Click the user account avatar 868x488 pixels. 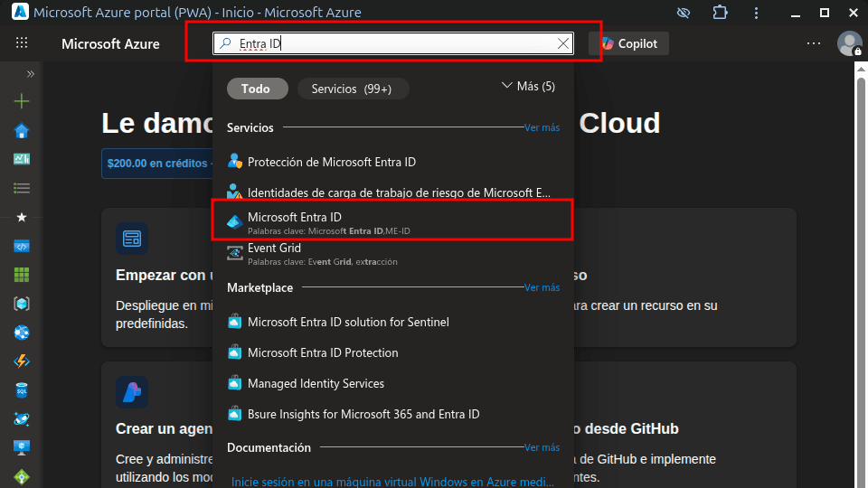tap(849, 43)
